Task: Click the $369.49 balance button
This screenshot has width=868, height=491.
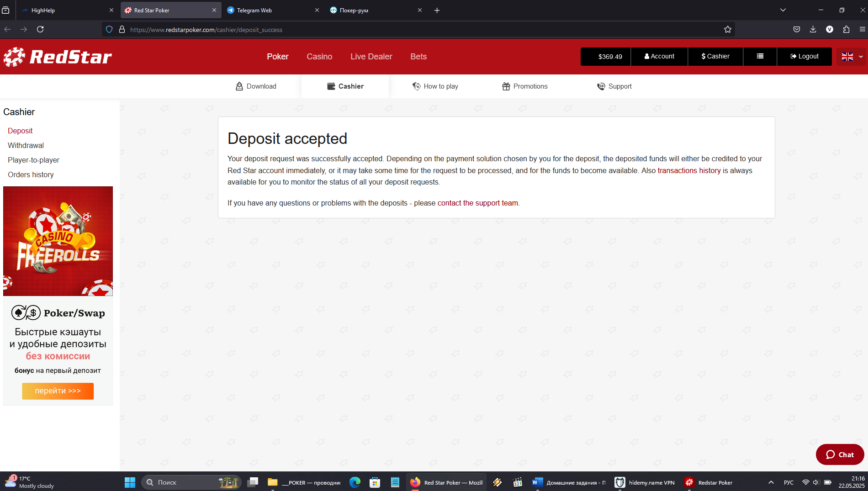Action: pyautogui.click(x=605, y=57)
